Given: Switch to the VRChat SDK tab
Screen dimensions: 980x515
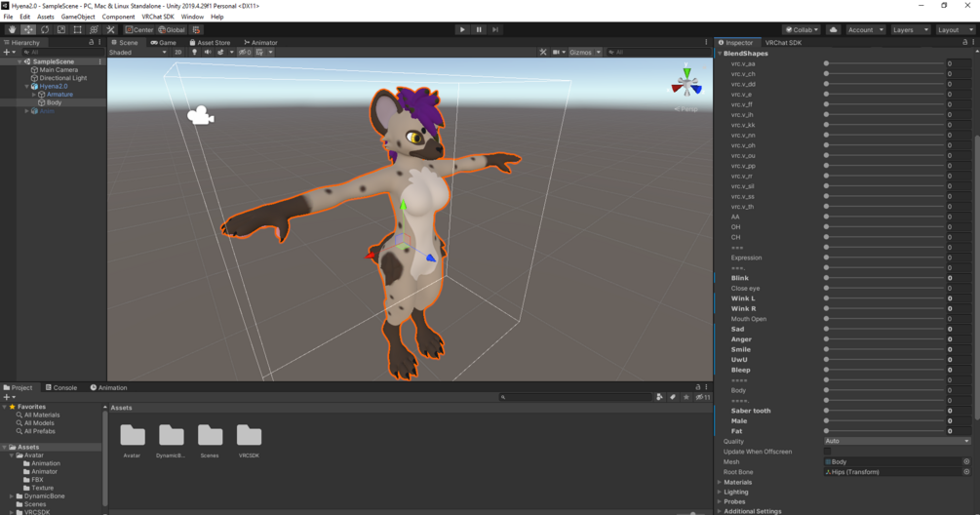Looking at the screenshot, I should pyautogui.click(x=783, y=42).
